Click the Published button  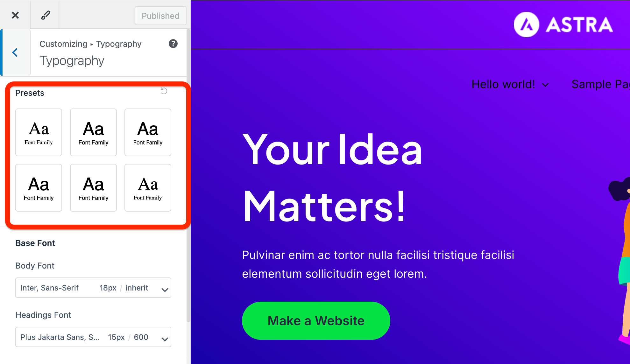point(160,16)
